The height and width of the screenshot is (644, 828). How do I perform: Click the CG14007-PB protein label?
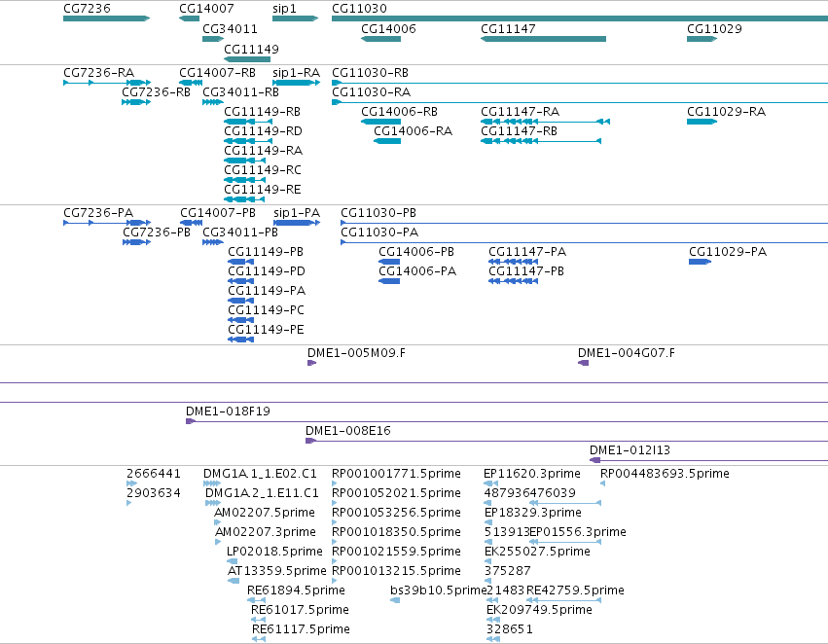coord(218,213)
